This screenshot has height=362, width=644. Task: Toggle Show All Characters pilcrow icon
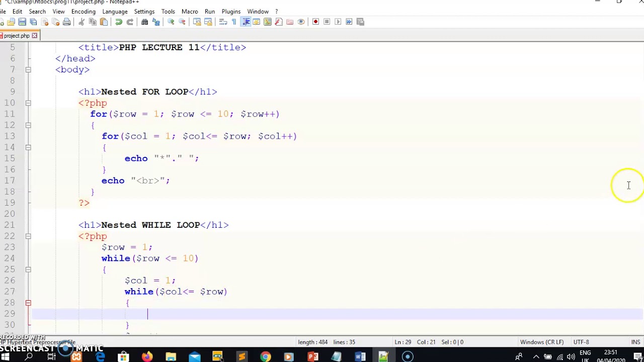tap(234, 22)
